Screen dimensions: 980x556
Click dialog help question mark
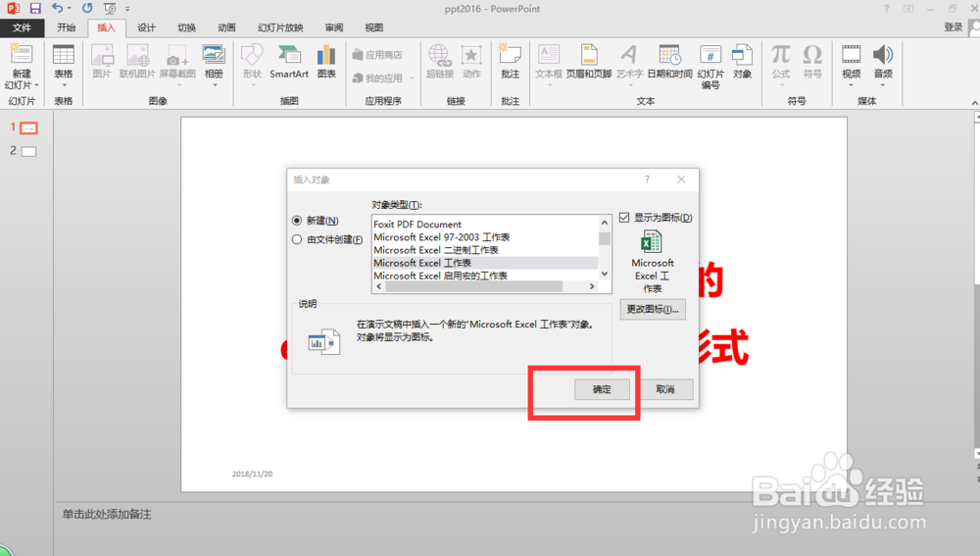647,179
